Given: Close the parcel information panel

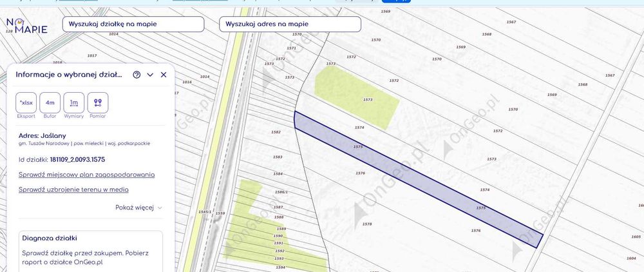Looking at the screenshot, I should (x=164, y=75).
